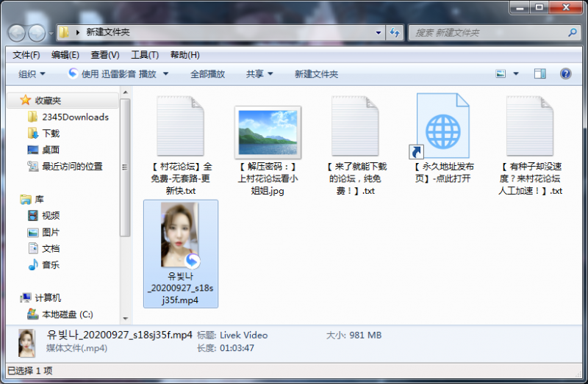The width and height of the screenshot is (588, 384).
Task: Click the folder icon in address bar
Action: point(64,32)
